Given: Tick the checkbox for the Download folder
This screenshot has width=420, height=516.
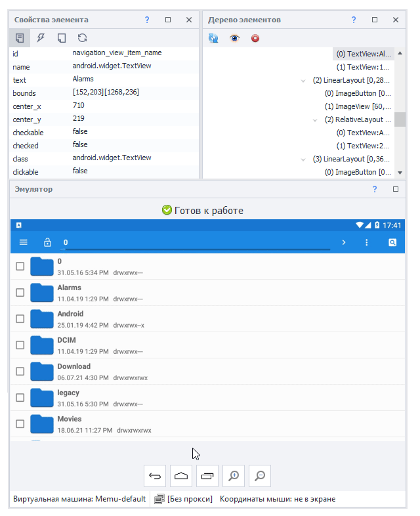Looking at the screenshot, I should [20, 371].
